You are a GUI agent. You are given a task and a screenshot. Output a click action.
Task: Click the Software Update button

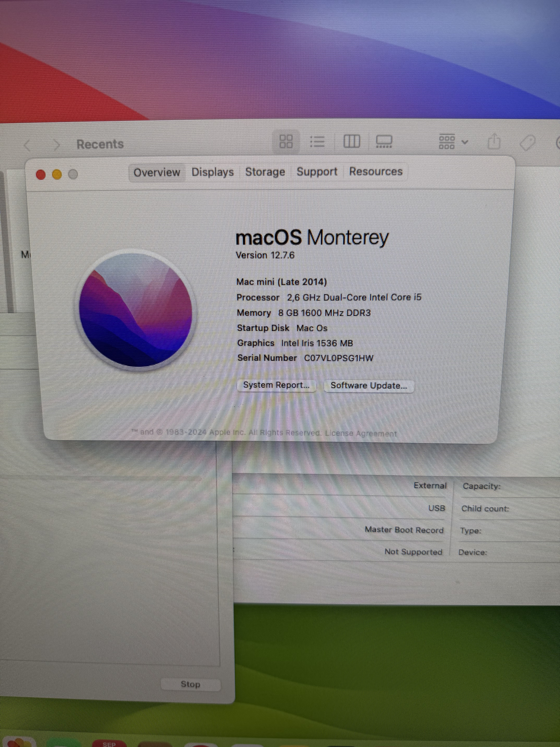click(369, 386)
